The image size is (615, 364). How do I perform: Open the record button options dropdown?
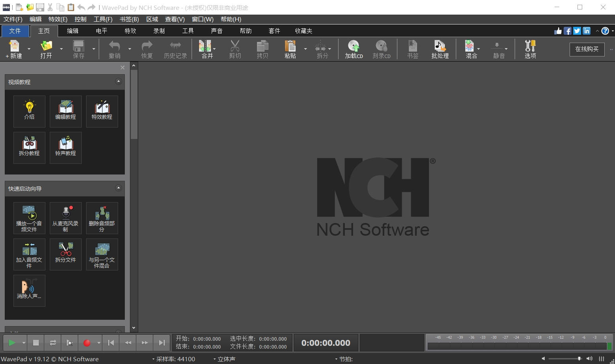[x=99, y=343]
